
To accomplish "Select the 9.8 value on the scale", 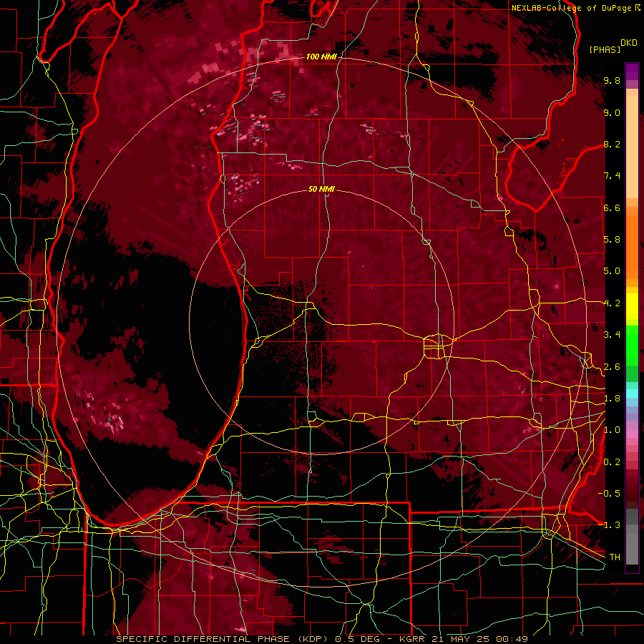I will 612,81.
